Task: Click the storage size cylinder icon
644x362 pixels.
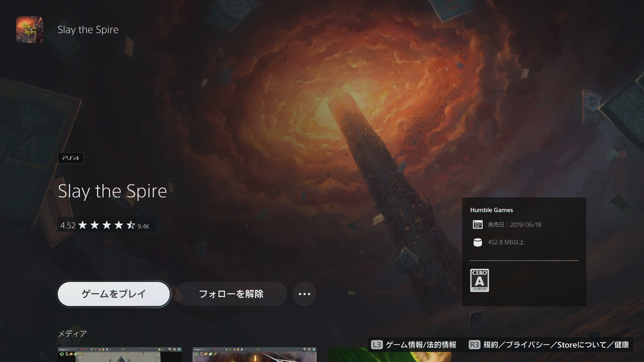Action: click(478, 242)
